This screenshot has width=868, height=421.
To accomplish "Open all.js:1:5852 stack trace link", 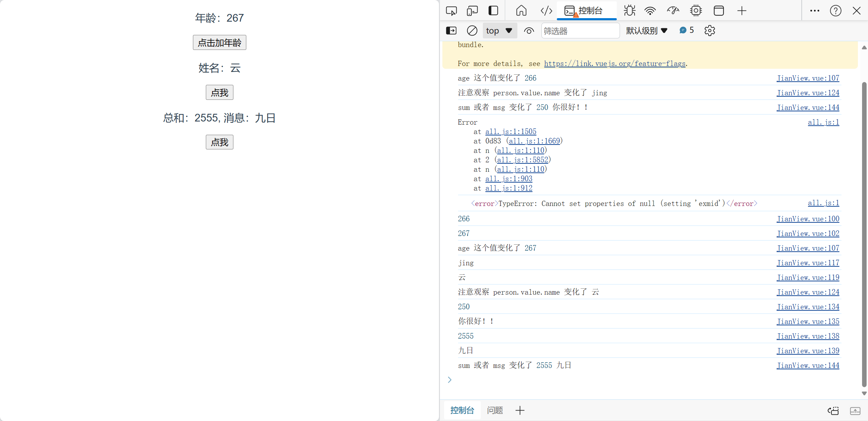I will pos(523,160).
